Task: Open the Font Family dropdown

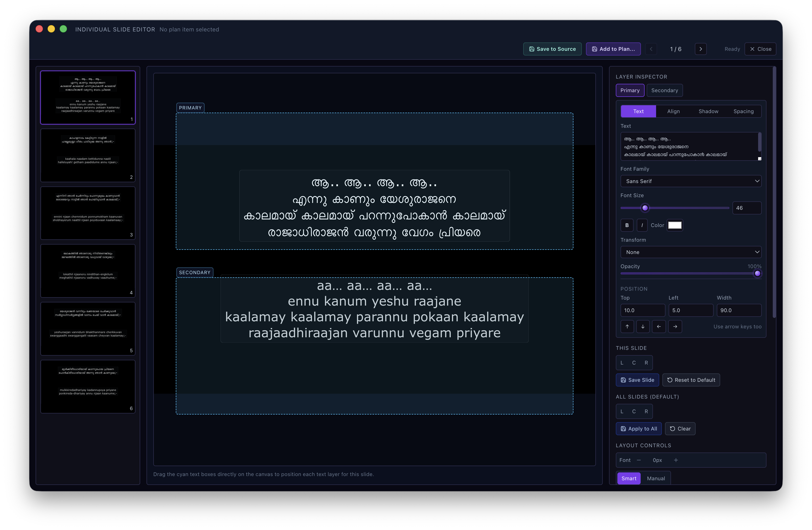Action: (x=691, y=181)
